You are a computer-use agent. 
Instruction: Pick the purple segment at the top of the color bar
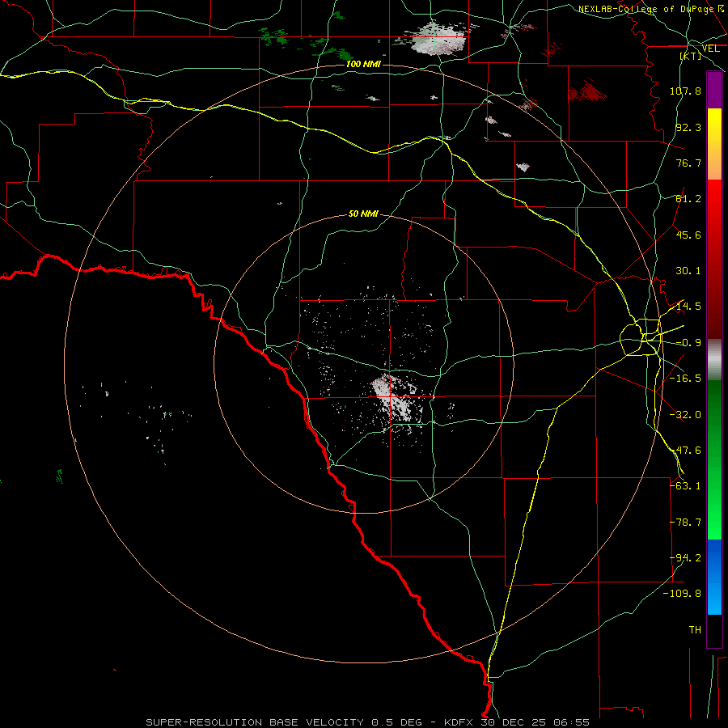click(714, 91)
